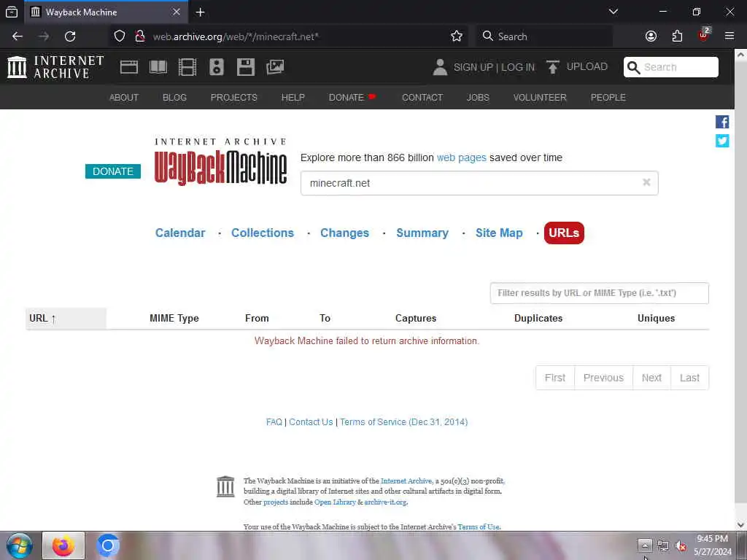Open the uBlock extension icon
This screenshot has width=747, height=560.
[704, 35]
